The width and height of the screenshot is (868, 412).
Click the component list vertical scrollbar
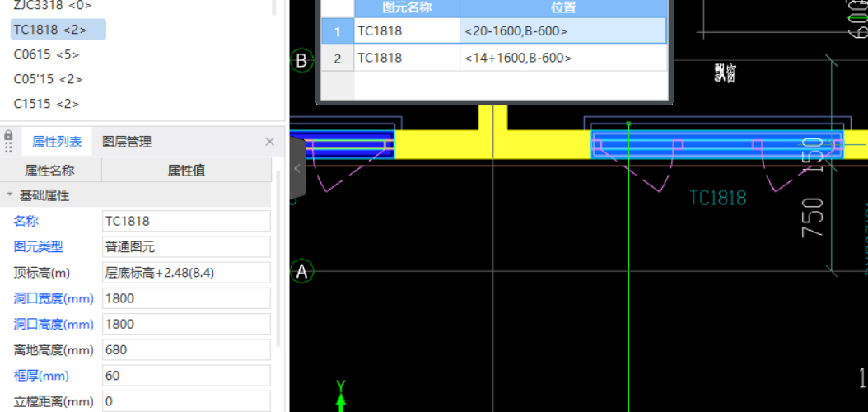pyautogui.click(x=274, y=7)
